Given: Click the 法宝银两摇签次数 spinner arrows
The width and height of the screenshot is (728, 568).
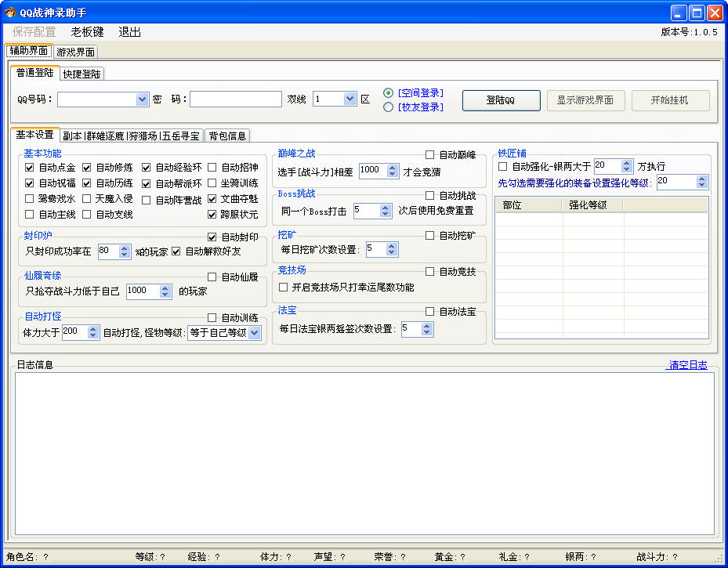Looking at the screenshot, I should (x=427, y=329).
